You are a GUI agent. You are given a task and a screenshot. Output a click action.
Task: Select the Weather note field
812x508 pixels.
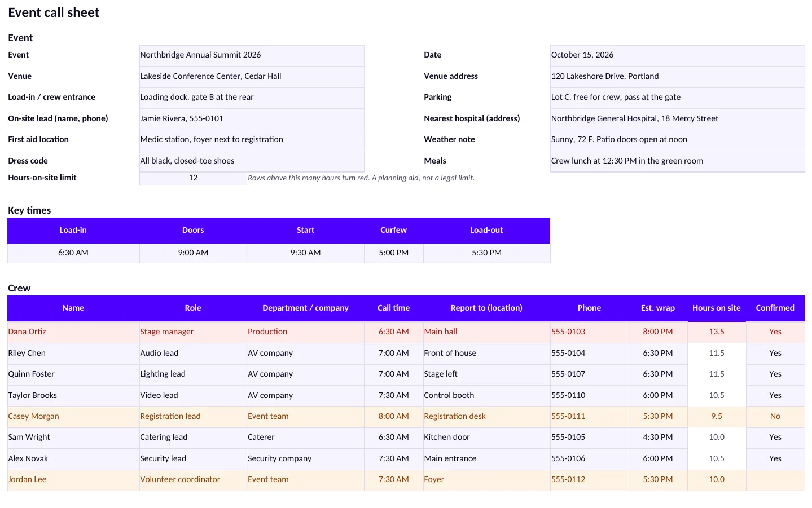tap(677, 140)
